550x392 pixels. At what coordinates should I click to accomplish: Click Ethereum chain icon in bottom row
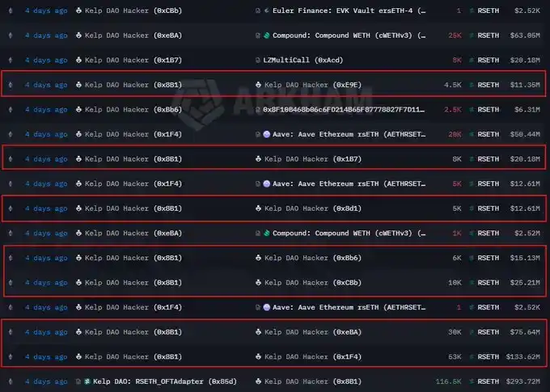11,381
